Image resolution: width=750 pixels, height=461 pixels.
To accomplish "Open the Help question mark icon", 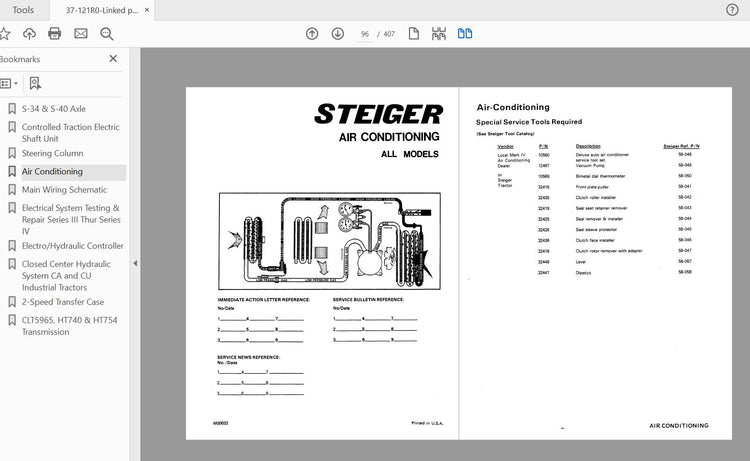I will tap(732, 10).
